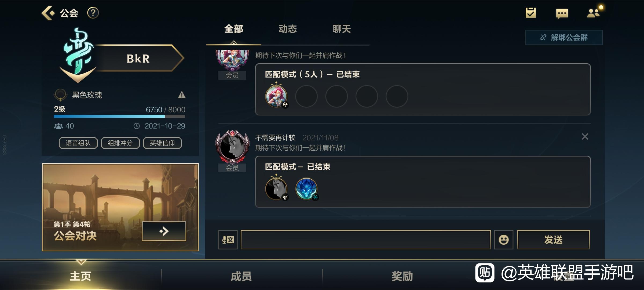
Task: Open the friends list icon
Action: coord(593,13)
